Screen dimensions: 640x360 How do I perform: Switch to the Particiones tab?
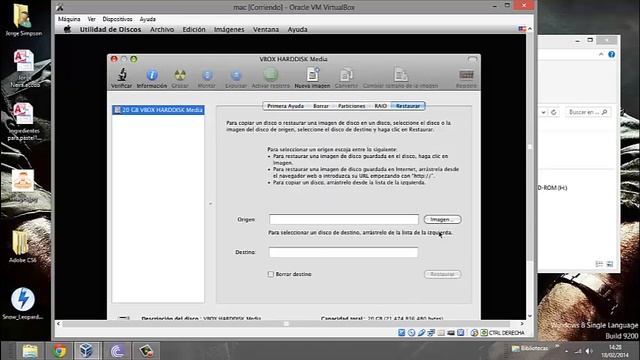[x=351, y=106]
